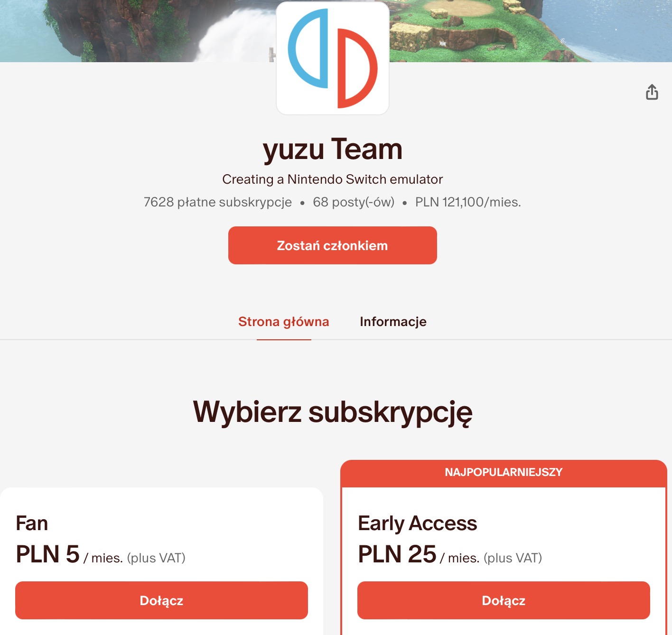Click the Zostań członkiem button
Image resolution: width=672 pixels, height=635 pixels.
(x=332, y=245)
